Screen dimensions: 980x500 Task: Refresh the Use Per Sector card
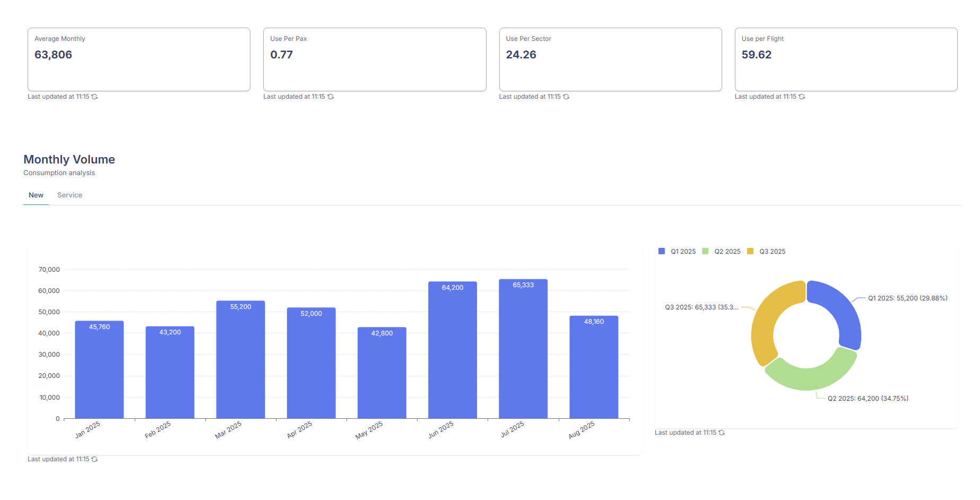pyautogui.click(x=566, y=97)
